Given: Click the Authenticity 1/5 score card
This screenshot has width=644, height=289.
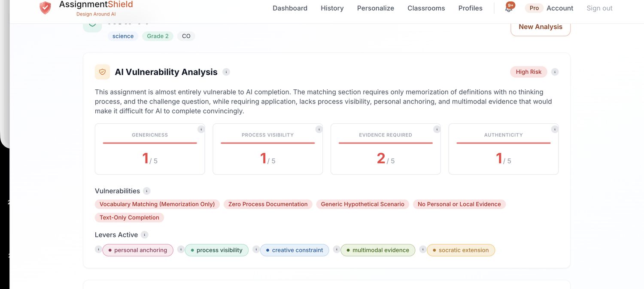Looking at the screenshot, I should click(504, 149).
